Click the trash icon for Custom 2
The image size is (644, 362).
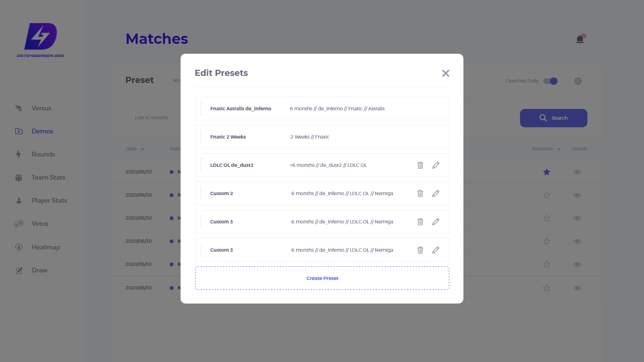[x=420, y=193]
